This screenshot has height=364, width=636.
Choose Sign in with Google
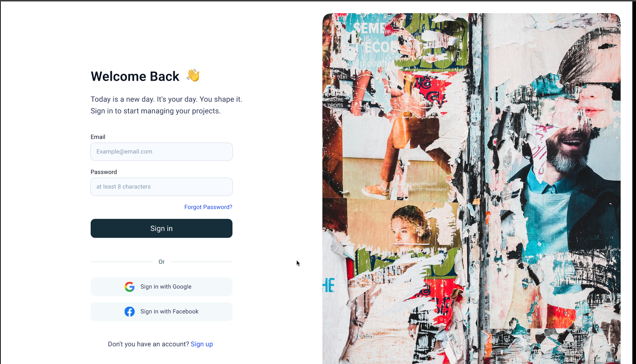[x=162, y=287]
